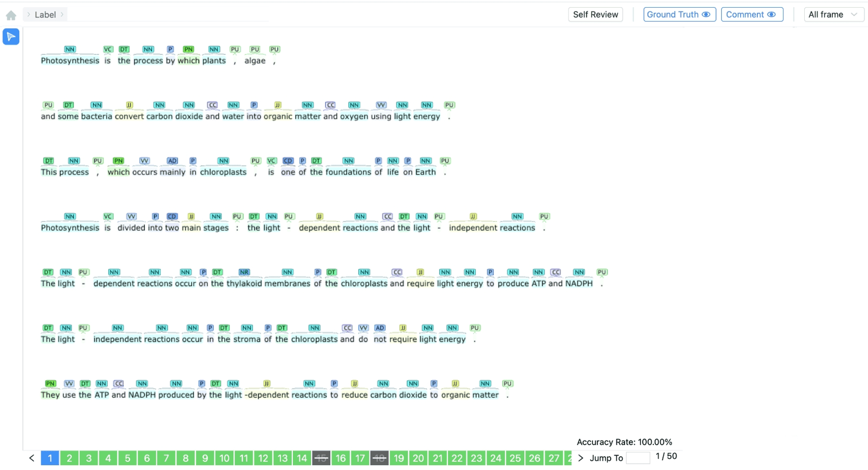Select frame 15 crossed-out page
The width and height of the screenshot is (868, 470).
coord(321,458)
